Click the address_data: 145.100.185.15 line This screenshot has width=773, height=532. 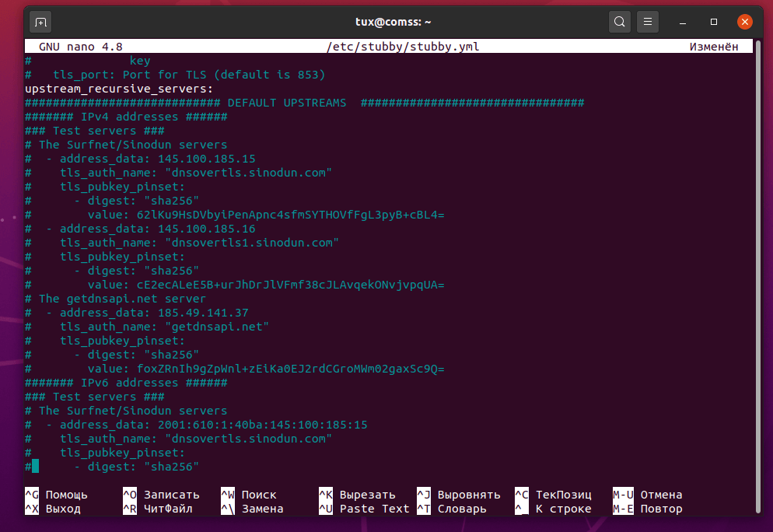140,159
